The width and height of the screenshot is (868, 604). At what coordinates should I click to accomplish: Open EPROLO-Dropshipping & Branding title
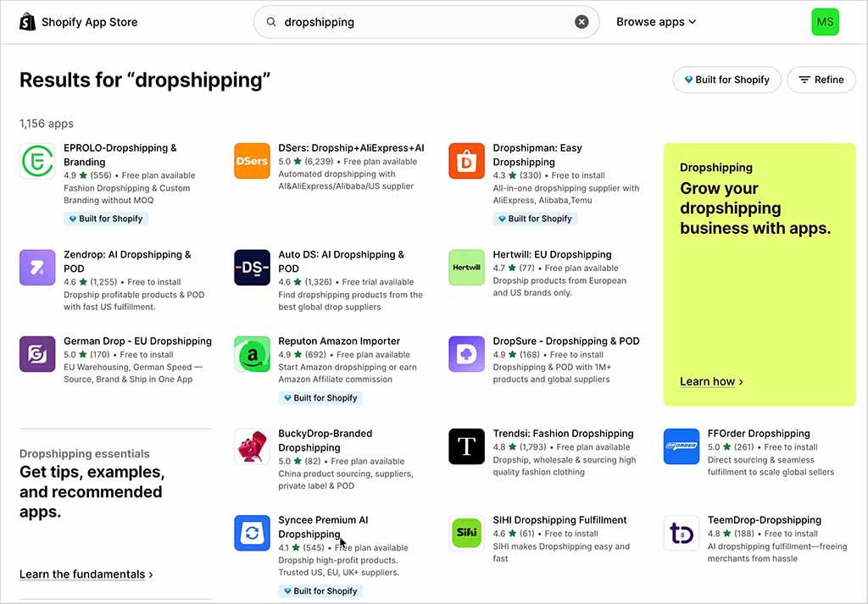(120, 155)
